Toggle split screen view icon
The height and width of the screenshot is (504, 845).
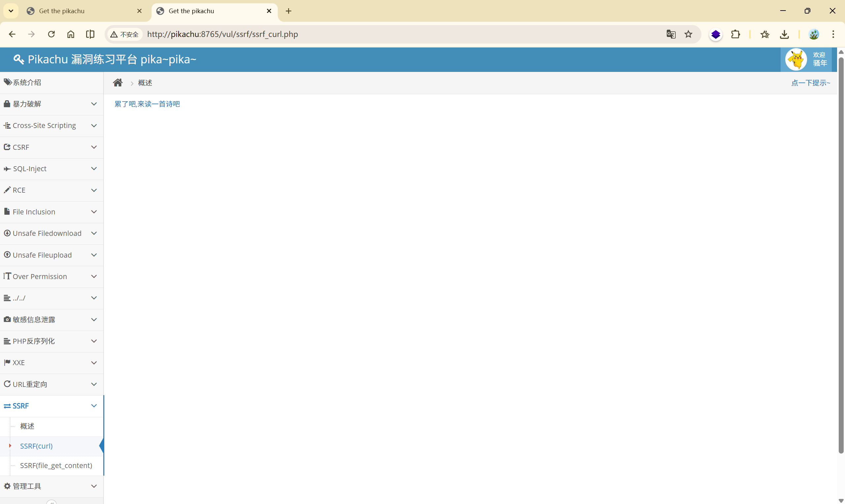(x=90, y=34)
